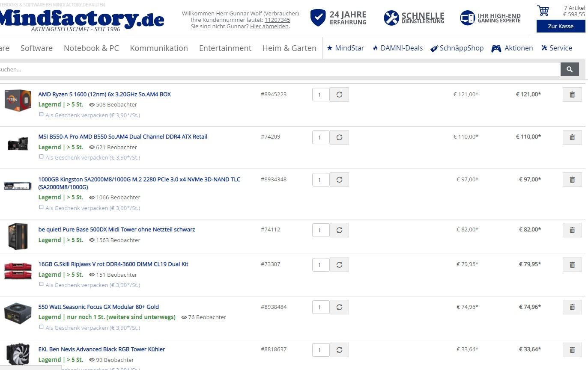This screenshot has width=588, height=370.
Task: Open Herr Gunnar Wolf account link
Action: tap(239, 14)
